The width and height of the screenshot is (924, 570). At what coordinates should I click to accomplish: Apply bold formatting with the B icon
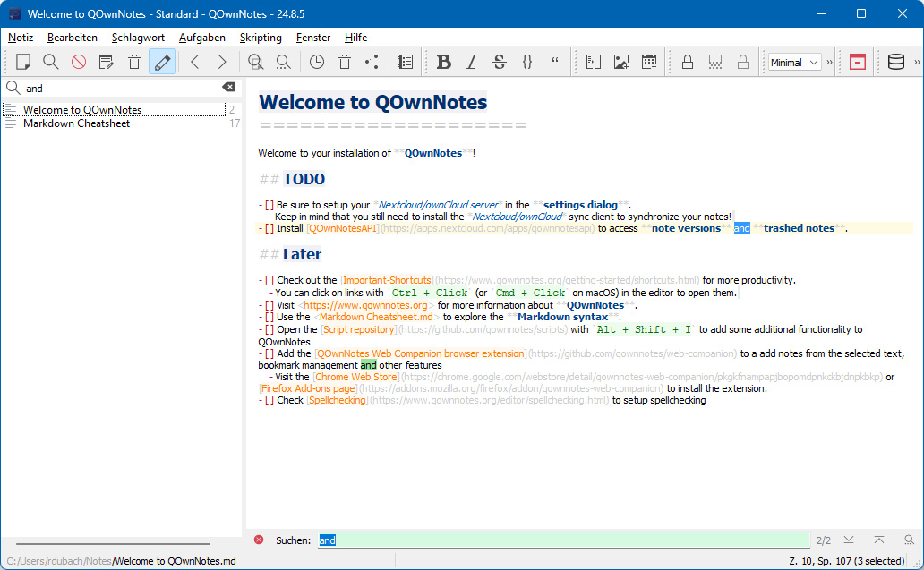tap(444, 62)
